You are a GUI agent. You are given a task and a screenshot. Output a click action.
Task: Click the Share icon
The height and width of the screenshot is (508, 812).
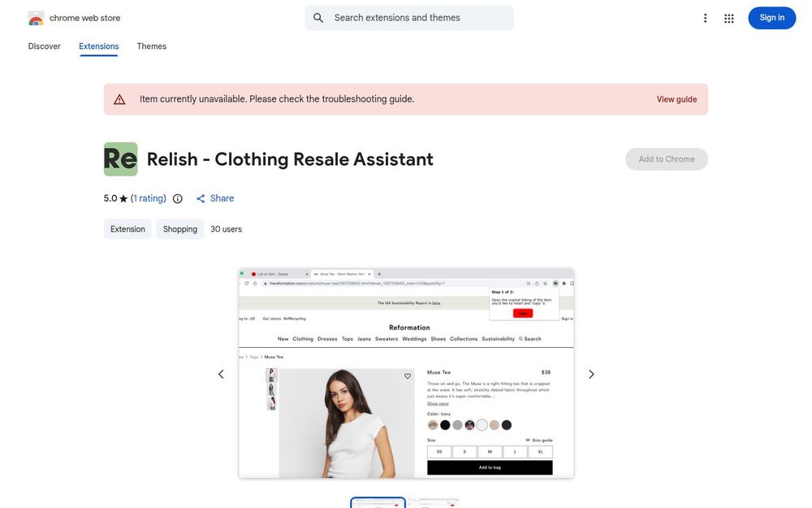coord(201,198)
